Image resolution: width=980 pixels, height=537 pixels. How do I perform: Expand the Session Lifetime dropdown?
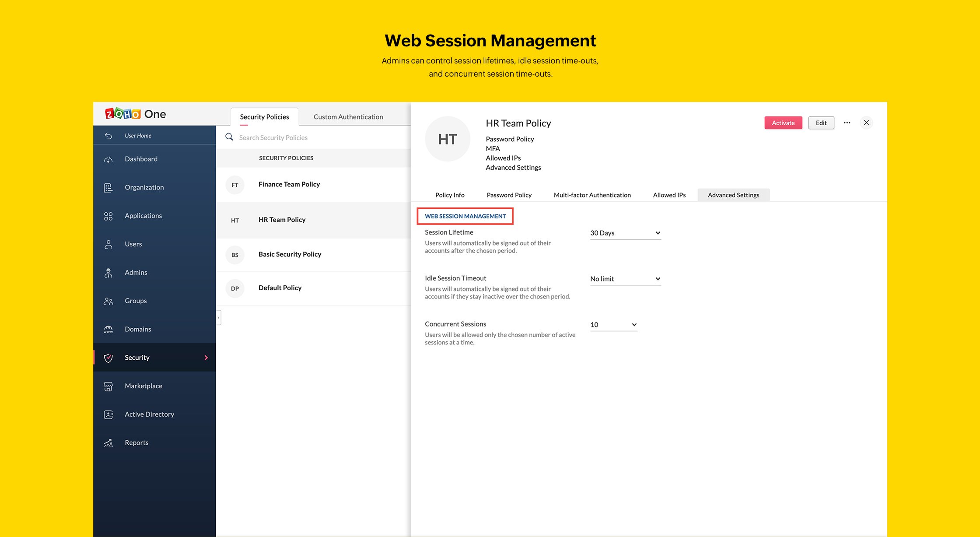tap(624, 232)
